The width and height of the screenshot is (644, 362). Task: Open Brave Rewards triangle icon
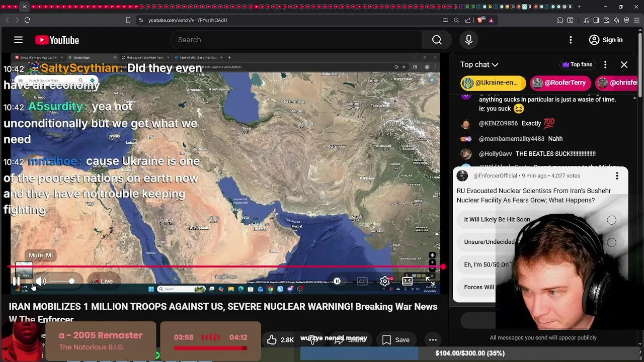click(x=491, y=20)
